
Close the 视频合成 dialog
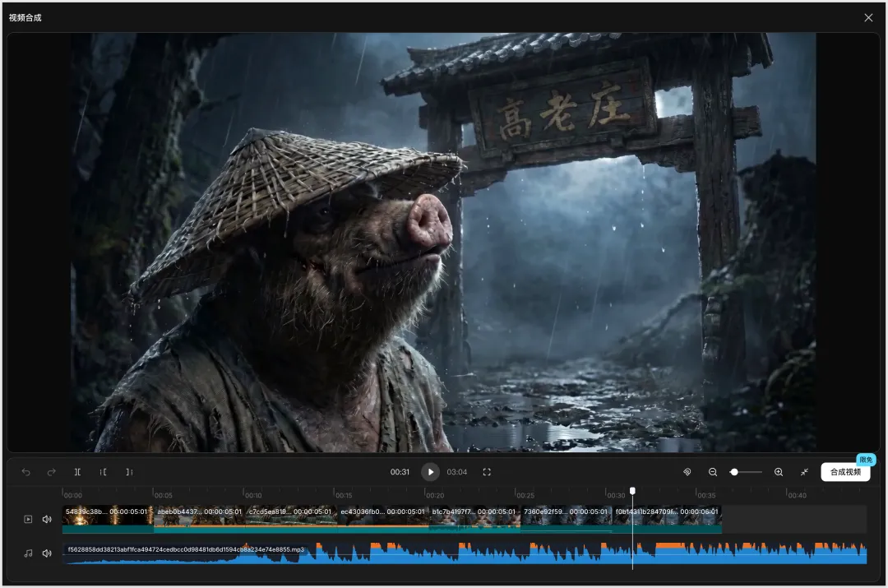click(x=868, y=17)
